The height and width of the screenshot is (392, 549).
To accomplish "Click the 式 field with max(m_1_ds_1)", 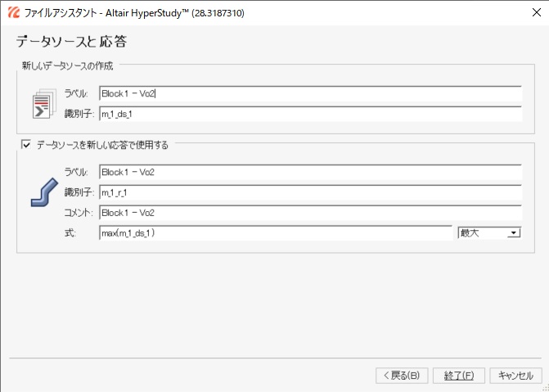I will 275,233.
